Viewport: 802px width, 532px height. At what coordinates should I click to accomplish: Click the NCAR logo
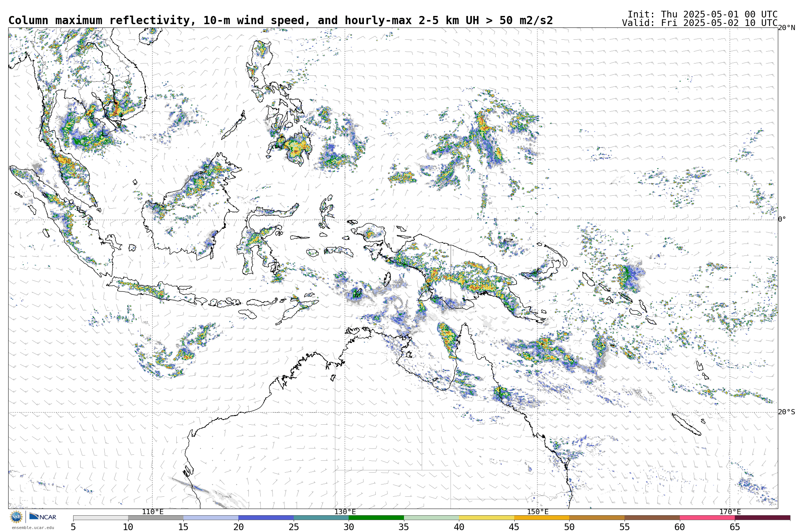click(43, 516)
